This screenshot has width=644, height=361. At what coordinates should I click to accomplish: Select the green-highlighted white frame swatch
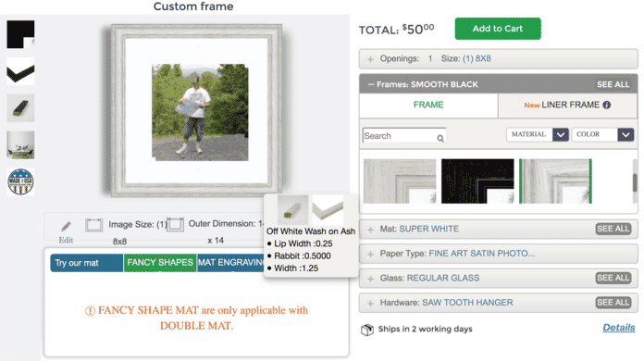click(556, 181)
